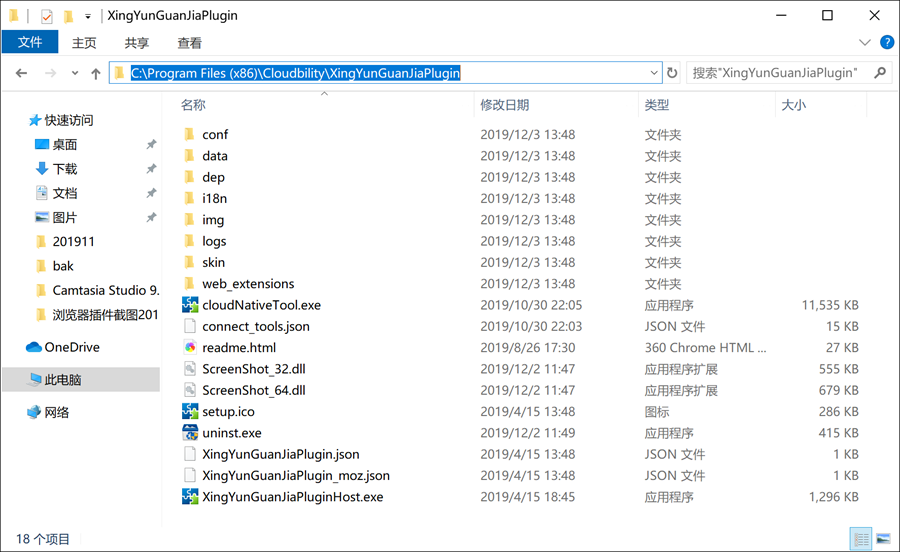Click 360 Chrome HTML type cell
The width and height of the screenshot is (900, 552).
[x=705, y=347]
